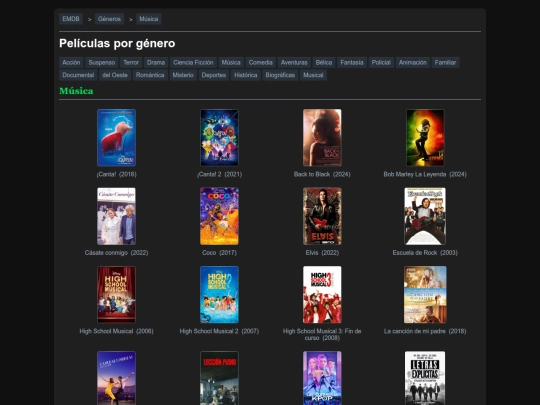Show Deportes genre movies
This screenshot has height=405, width=540.
coord(214,75)
